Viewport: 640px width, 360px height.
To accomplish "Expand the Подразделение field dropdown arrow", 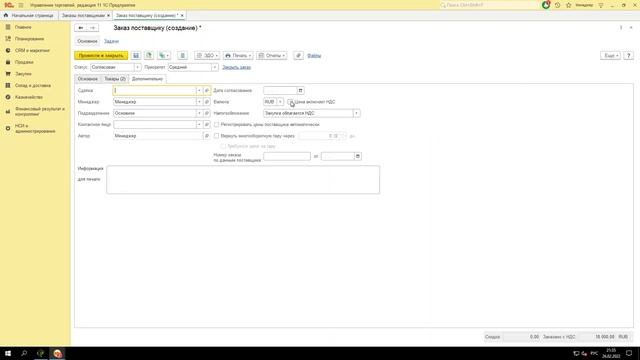I will point(199,113).
